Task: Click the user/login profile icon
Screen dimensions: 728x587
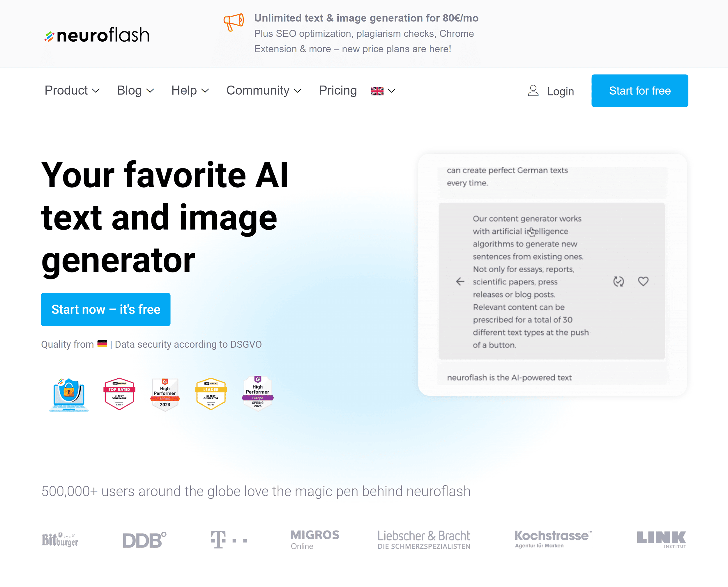Action: 533,91
